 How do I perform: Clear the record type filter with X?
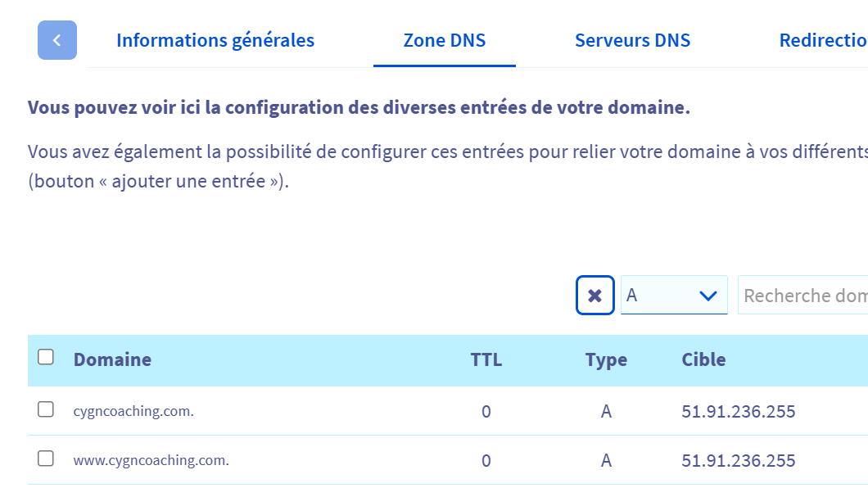pos(595,296)
